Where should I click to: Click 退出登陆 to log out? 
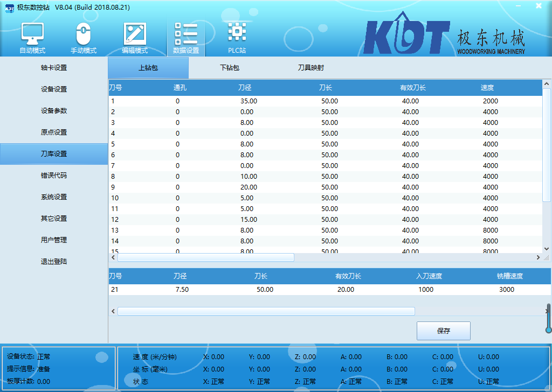point(54,262)
